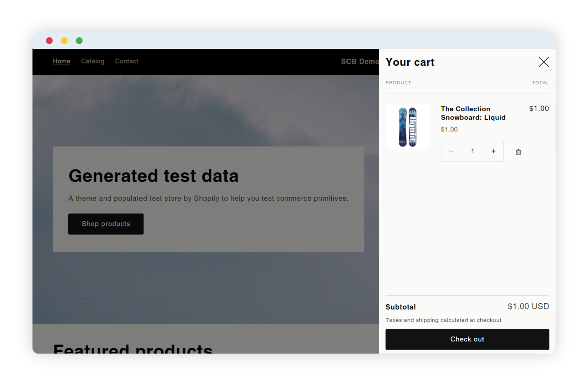Open The Collection Snowboard: Liquid product link
Screen dimensions: 588x386
point(473,113)
